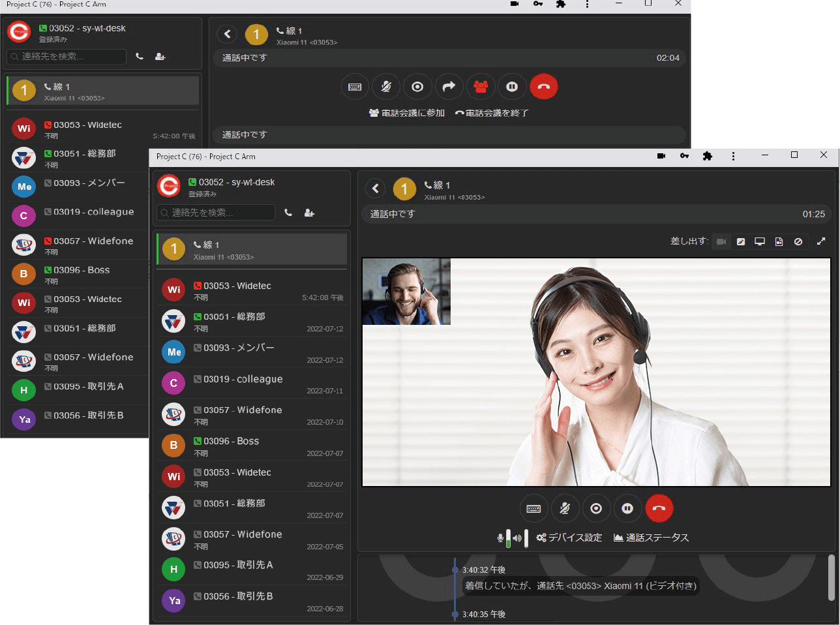Screen dimensions: 840x625
Task: Click the camera icon in back window title bar
Action: (515, 4)
